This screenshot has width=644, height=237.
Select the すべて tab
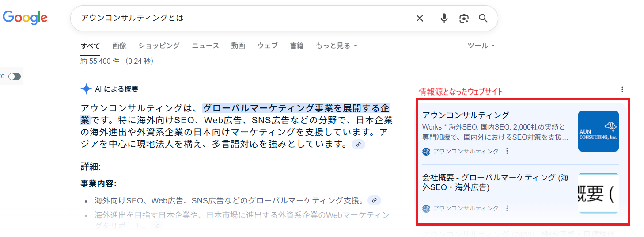(x=90, y=46)
